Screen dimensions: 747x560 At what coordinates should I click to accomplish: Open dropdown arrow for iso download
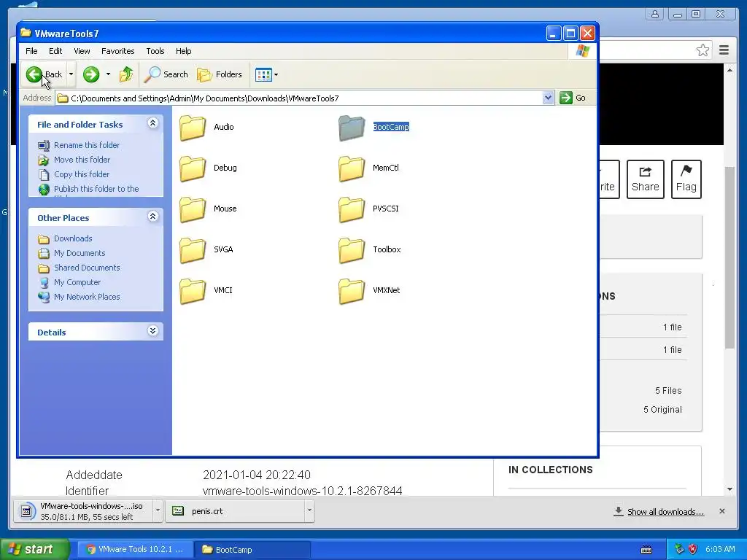[x=158, y=511]
